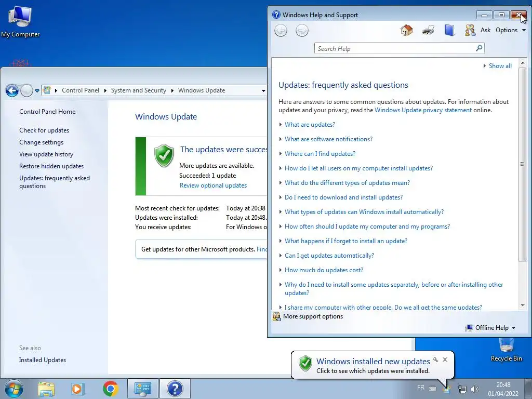532x399 pixels.
Task: Click the wrench icon on update notification balloon
Action: click(x=435, y=360)
